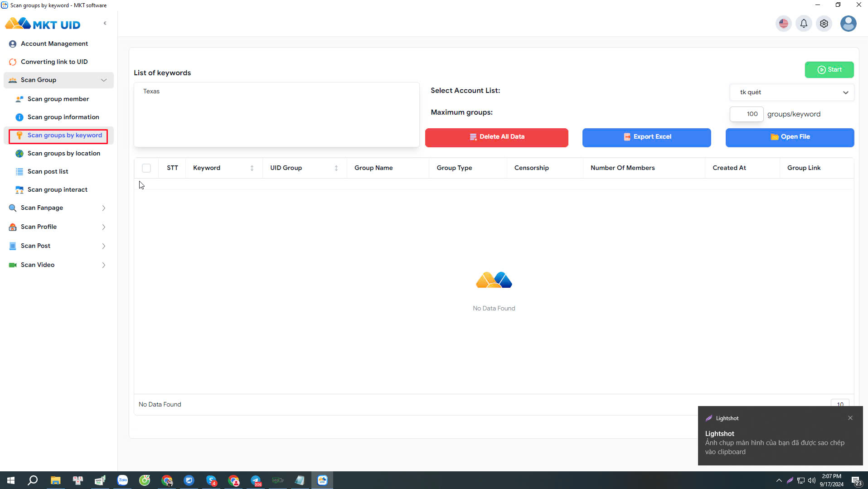868x489 pixels.
Task: Open Zalo from taskbar
Action: (x=122, y=480)
